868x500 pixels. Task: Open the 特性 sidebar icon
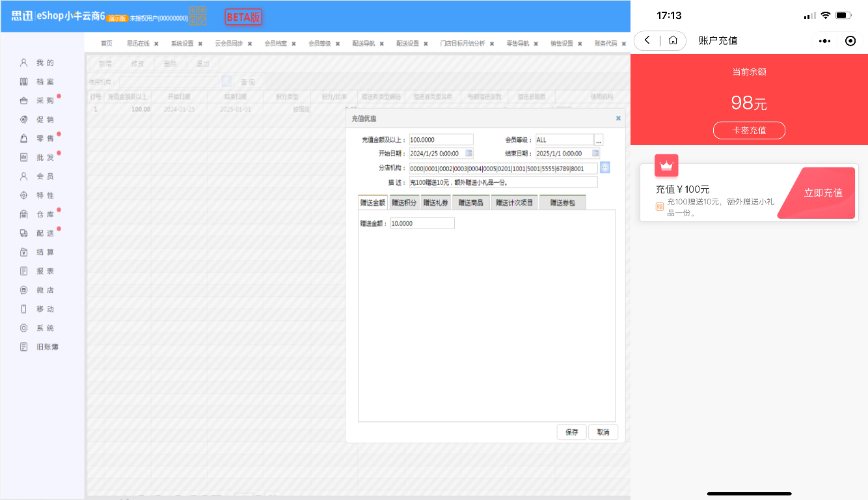24,195
